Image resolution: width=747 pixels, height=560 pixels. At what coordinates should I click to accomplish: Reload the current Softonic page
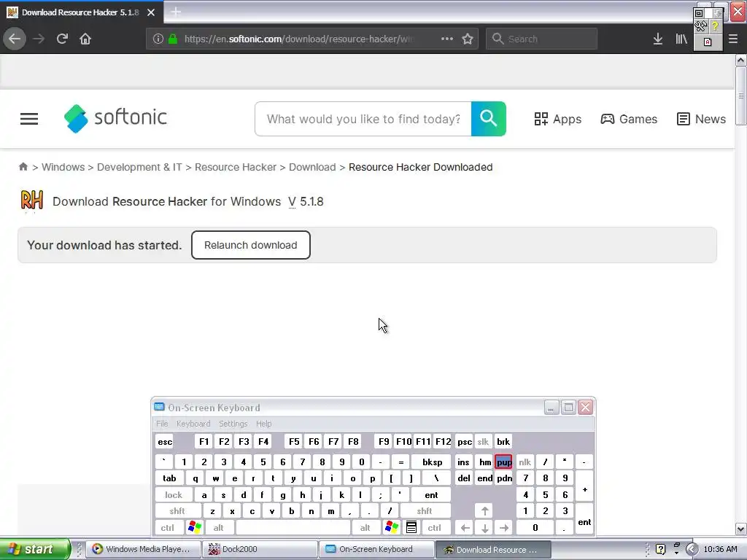(62, 39)
